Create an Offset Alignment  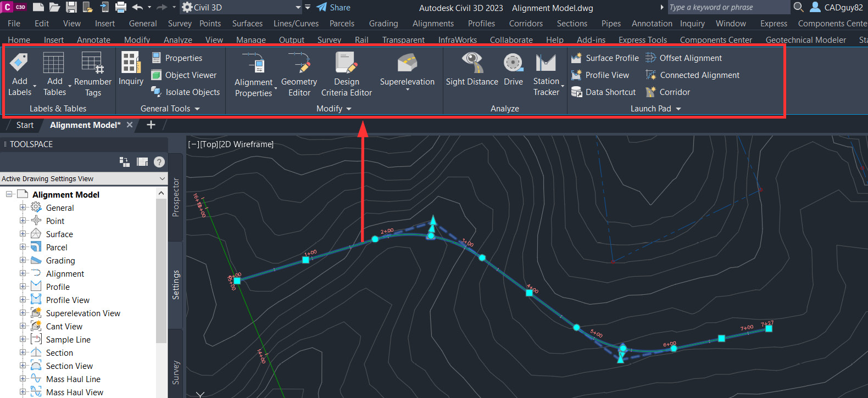683,58
